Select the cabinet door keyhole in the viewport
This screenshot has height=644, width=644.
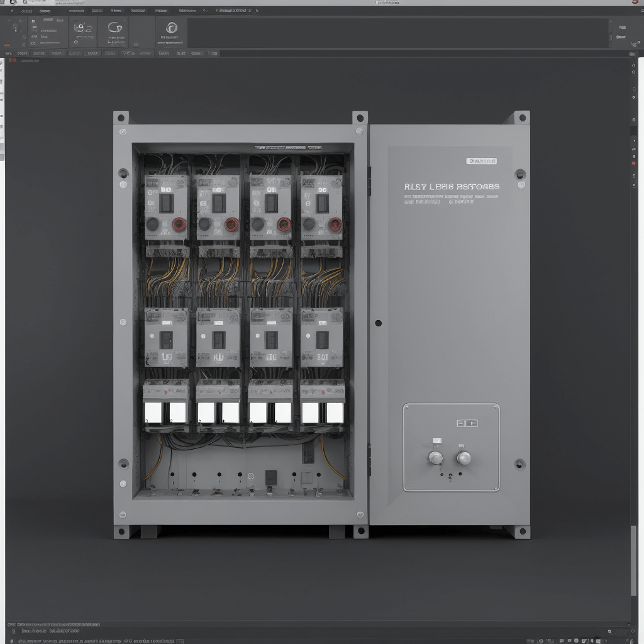pyautogui.click(x=378, y=323)
